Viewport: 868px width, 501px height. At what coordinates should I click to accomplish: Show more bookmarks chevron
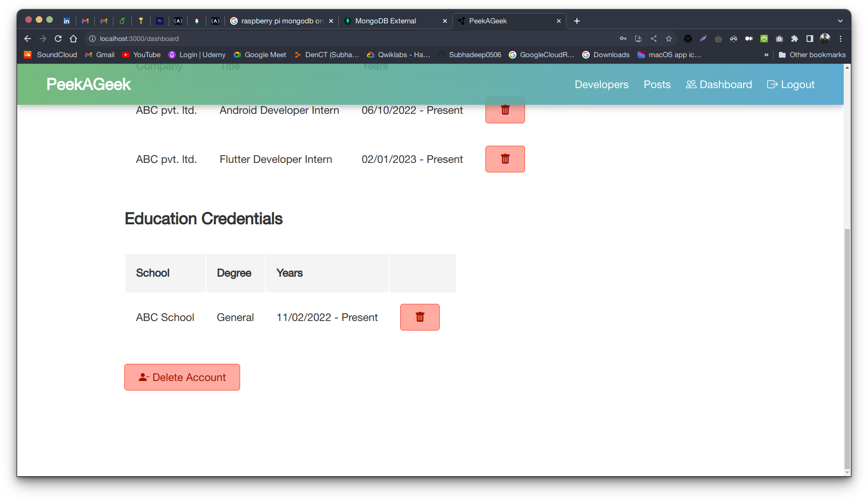766,55
